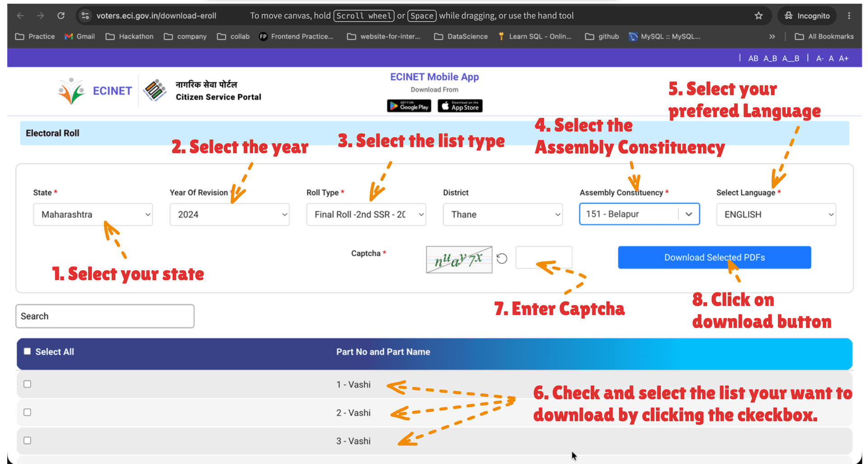This screenshot has height=464, width=868.
Task: Set A__B wide text spacing
Action: click(x=791, y=58)
